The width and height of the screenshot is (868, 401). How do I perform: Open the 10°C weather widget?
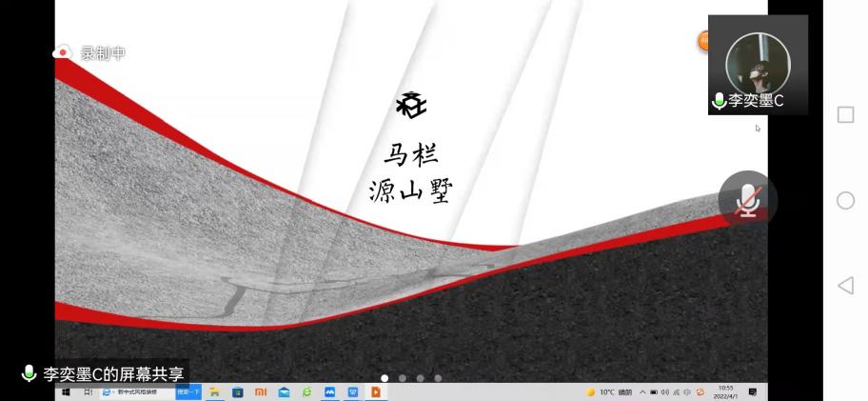(609, 391)
